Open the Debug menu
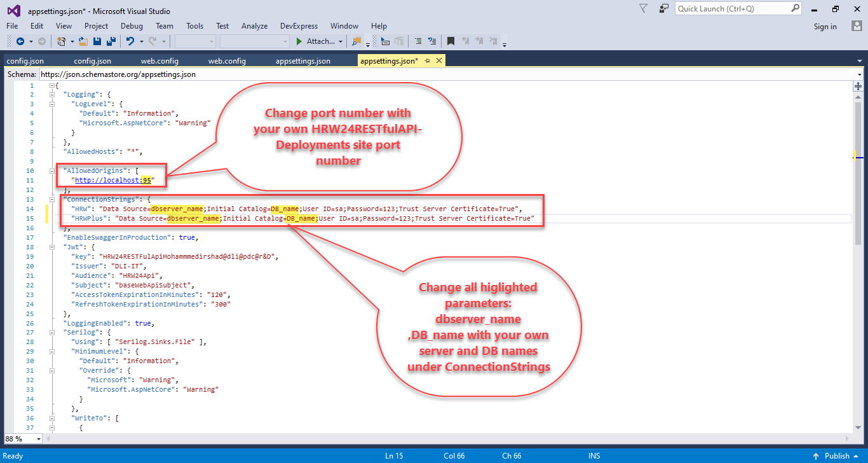 point(132,26)
